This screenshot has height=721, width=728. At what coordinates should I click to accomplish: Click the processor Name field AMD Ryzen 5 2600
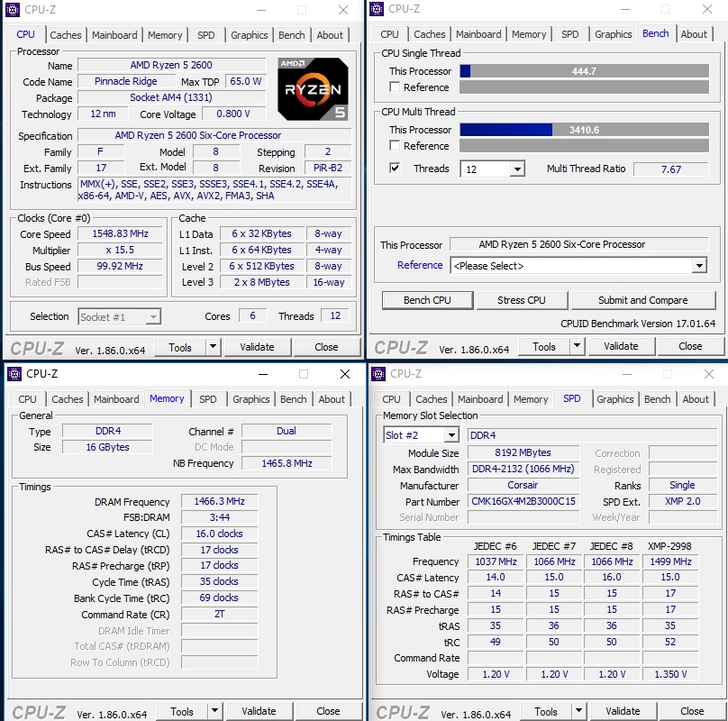coord(172,65)
